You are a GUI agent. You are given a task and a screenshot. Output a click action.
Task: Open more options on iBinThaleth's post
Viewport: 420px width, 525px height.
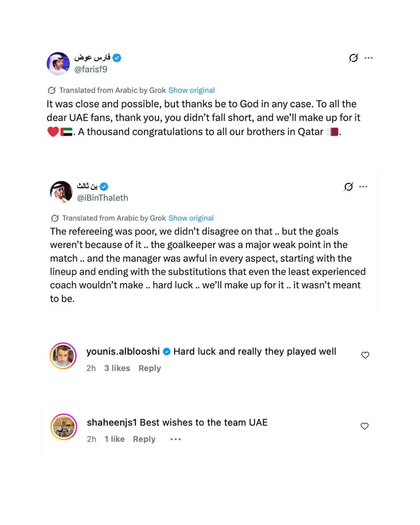363,187
